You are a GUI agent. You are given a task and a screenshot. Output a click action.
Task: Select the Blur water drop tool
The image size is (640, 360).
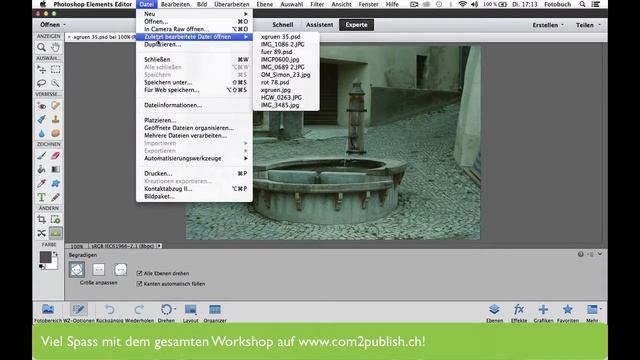(x=41, y=133)
